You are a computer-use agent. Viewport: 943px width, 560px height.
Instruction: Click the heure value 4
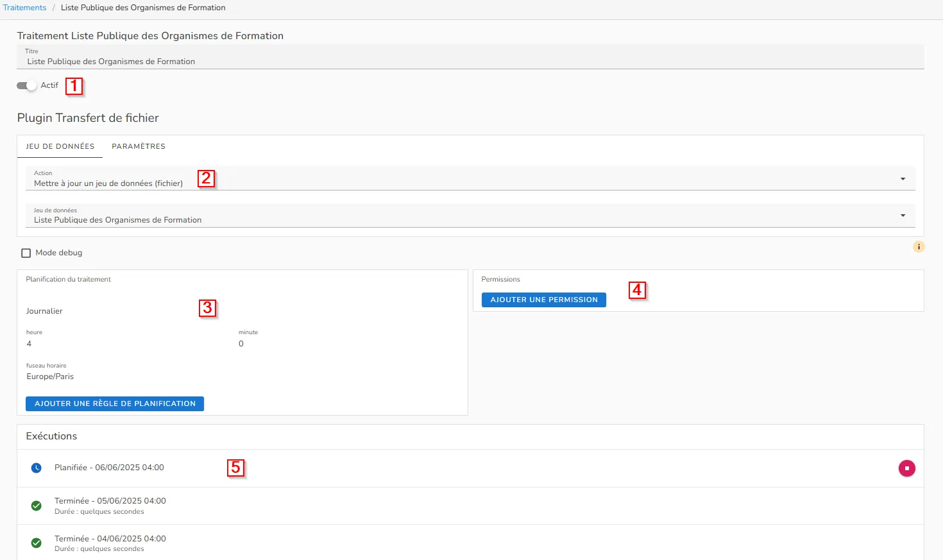[x=29, y=344]
